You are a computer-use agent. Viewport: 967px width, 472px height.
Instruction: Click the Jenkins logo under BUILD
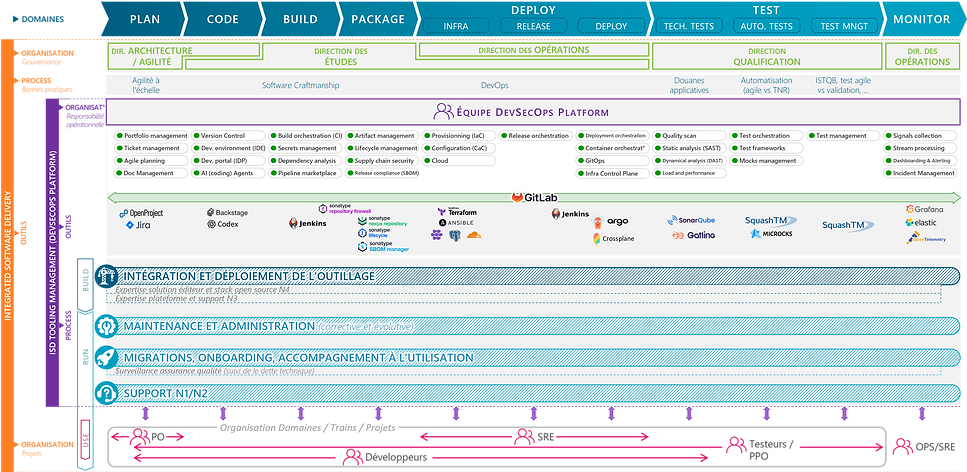pyautogui.click(x=307, y=223)
